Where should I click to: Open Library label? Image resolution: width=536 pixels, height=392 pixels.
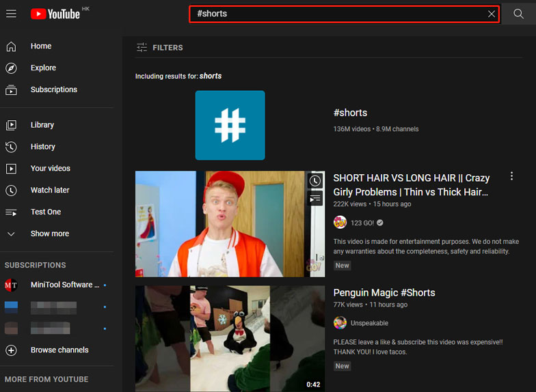pyautogui.click(x=42, y=125)
